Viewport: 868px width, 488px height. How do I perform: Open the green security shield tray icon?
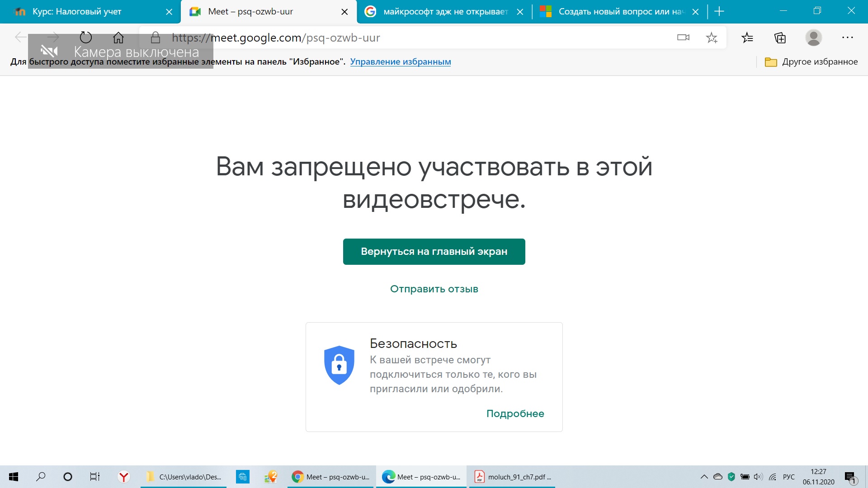(x=731, y=477)
